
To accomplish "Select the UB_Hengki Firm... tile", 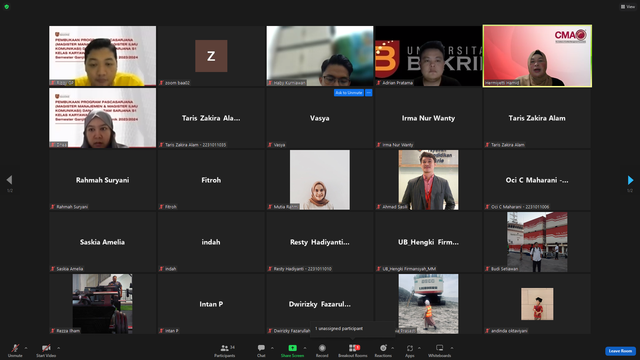I will click(x=428, y=242).
